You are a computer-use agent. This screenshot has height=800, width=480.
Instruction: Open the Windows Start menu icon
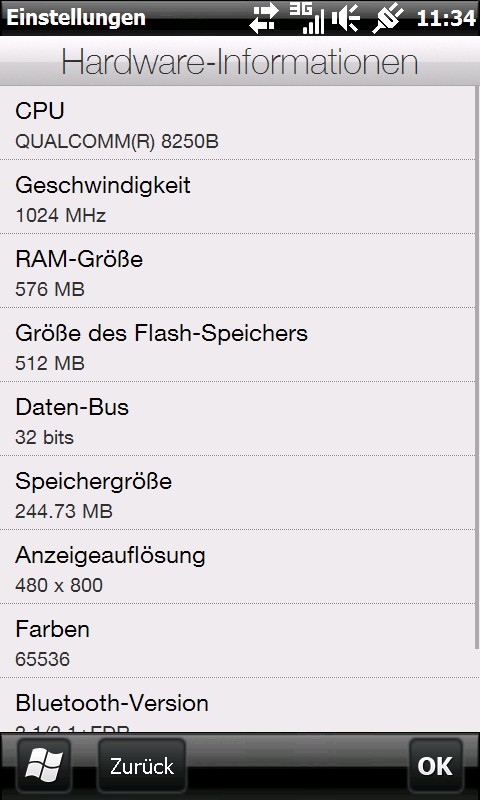pos(44,766)
